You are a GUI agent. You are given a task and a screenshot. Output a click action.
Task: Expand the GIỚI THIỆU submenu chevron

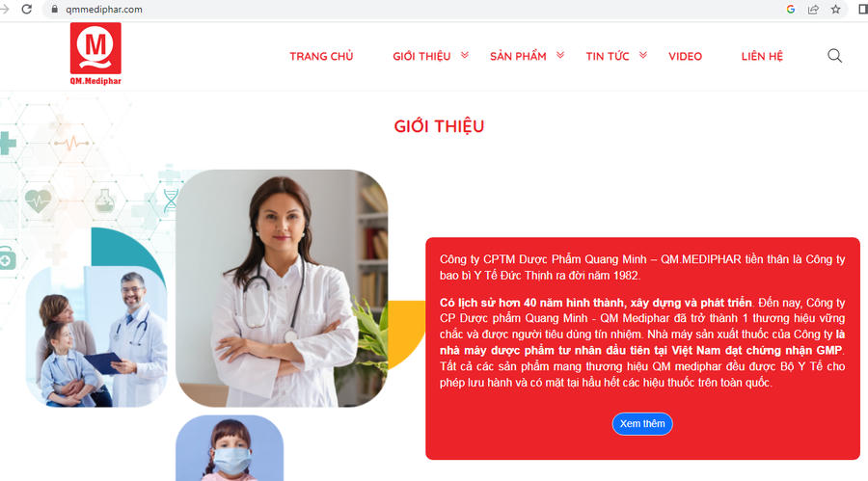465,55
